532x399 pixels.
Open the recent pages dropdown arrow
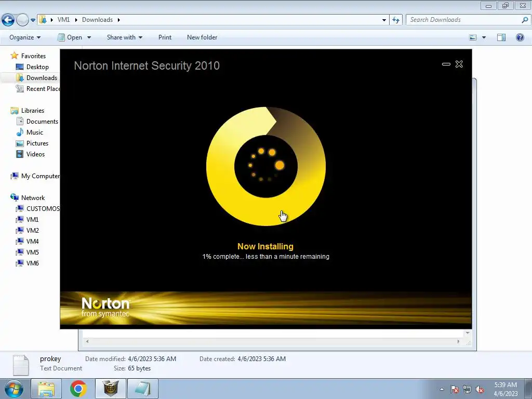click(33, 20)
